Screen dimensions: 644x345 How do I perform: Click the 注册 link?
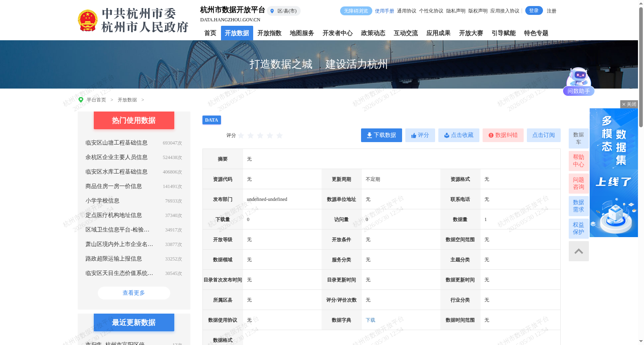pyautogui.click(x=551, y=11)
